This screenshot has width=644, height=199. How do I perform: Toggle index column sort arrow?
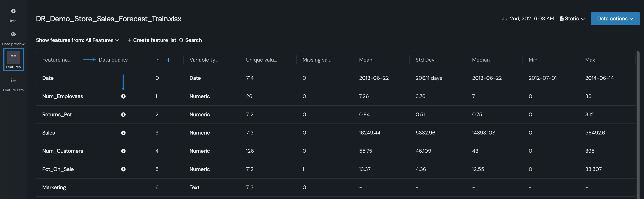point(168,60)
